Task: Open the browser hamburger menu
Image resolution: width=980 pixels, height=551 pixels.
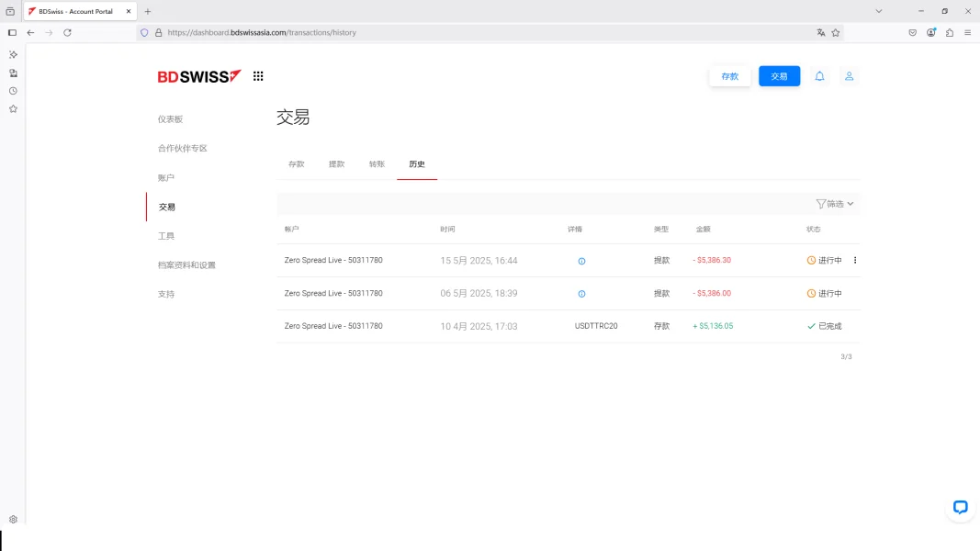Action: click(967, 32)
